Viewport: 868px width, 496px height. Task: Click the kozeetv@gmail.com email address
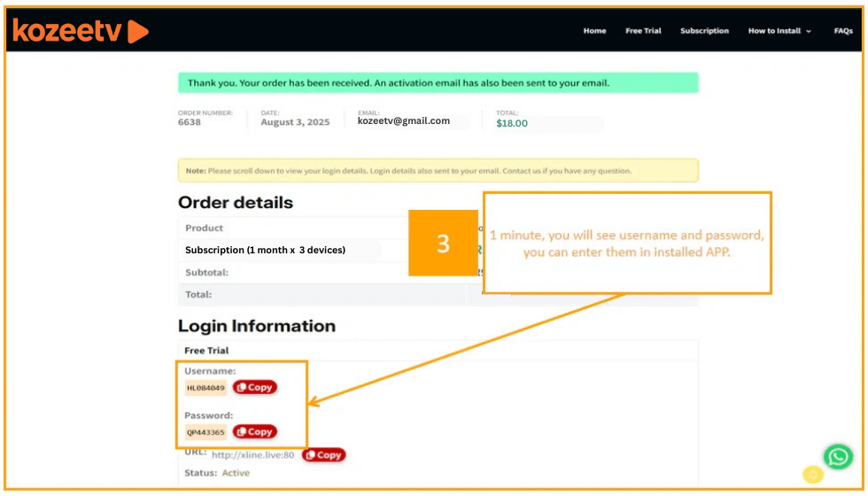(403, 121)
